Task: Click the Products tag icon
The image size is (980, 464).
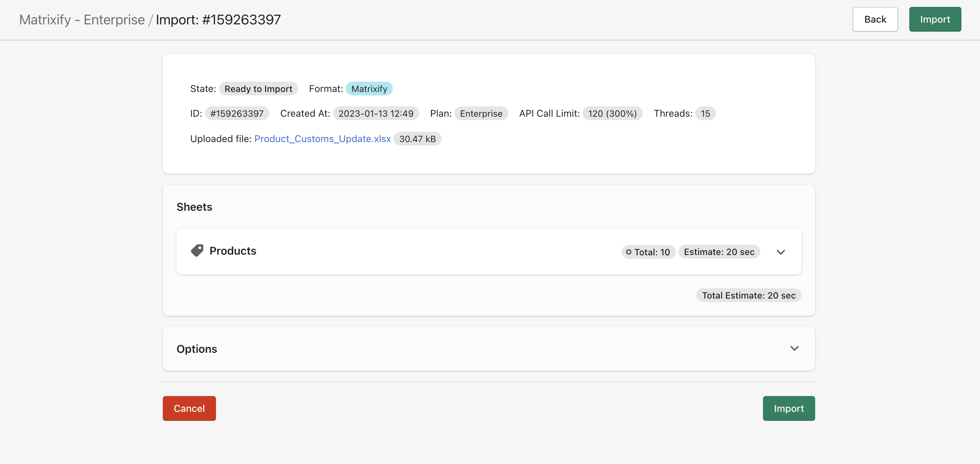Action: tap(197, 251)
